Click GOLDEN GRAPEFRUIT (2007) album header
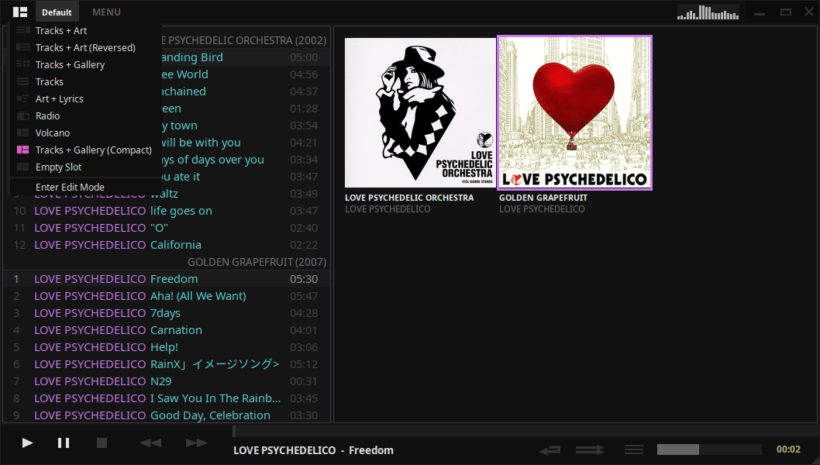The height and width of the screenshot is (465, 820). 257,262
